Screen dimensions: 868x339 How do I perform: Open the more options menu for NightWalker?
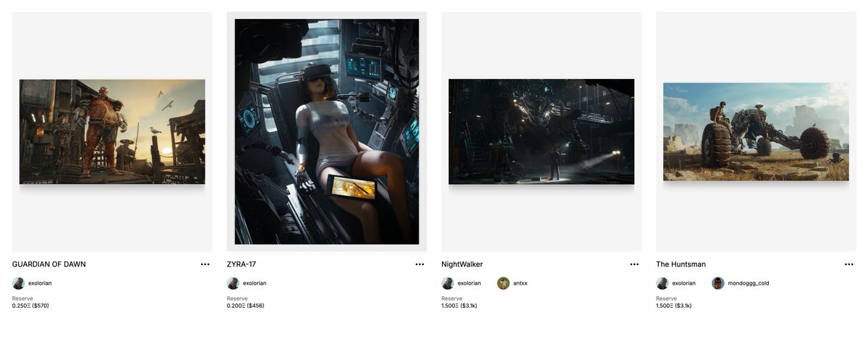[634, 264]
